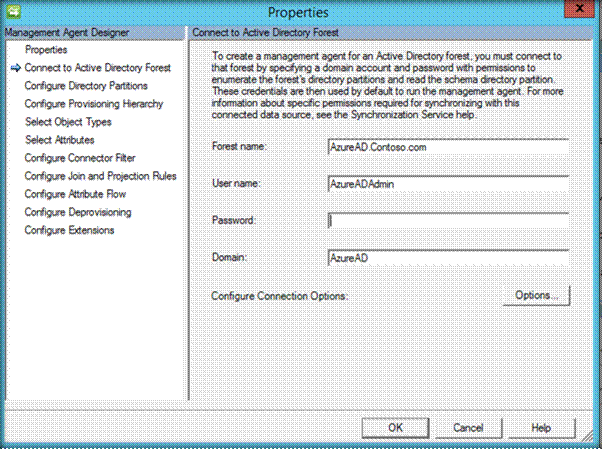Click the User name label
Viewport: 602px width, 449px height.
[236, 183]
